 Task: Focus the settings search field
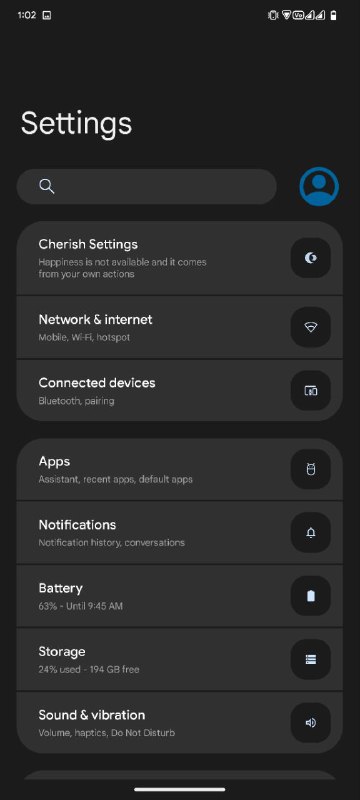(x=147, y=187)
